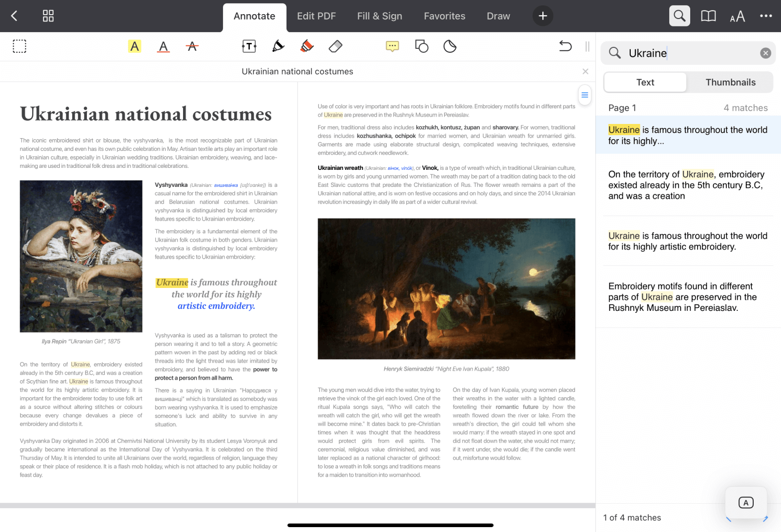Add a comment note
Viewport: 781px width, 532px height.
pyautogui.click(x=392, y=46)
